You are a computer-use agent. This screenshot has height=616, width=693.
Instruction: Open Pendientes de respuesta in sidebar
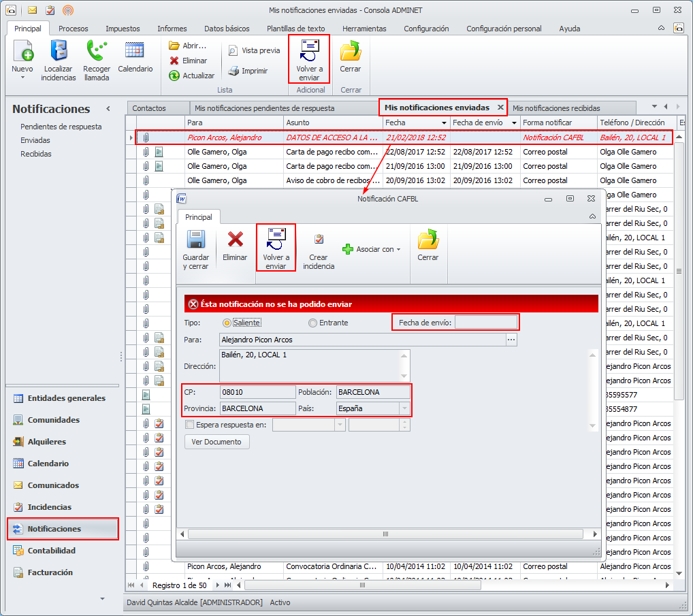tap(61, 127)
